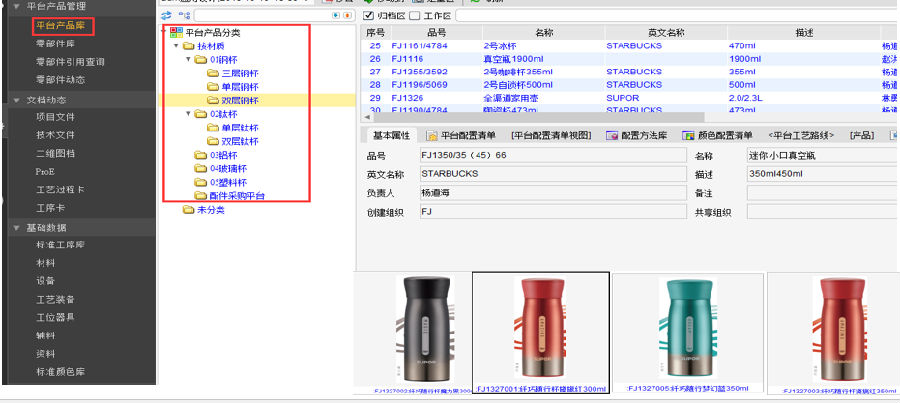The image size is (900, 403).
Task: Click the table's horizontal scrollbar left arrow
Action: (366, 117)
